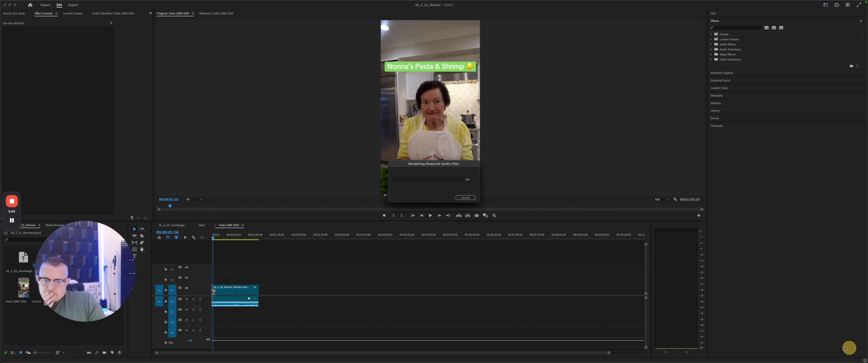Click the Export Frame camera icon

[476, 215]
